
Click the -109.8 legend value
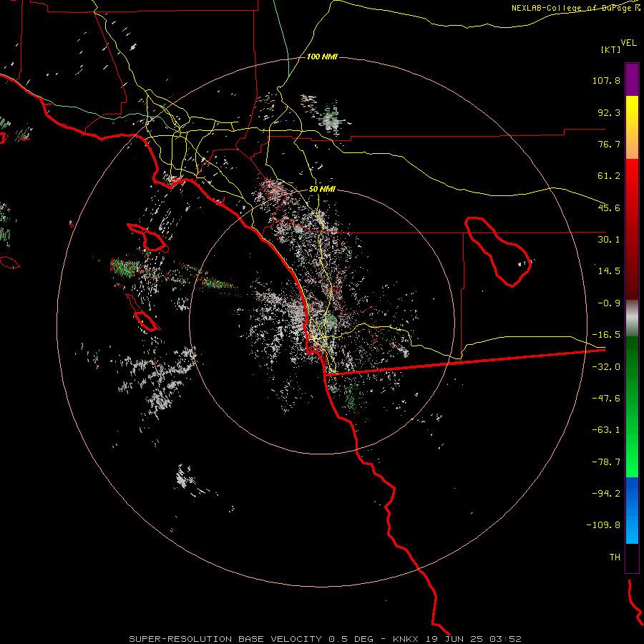click(603, 525)
